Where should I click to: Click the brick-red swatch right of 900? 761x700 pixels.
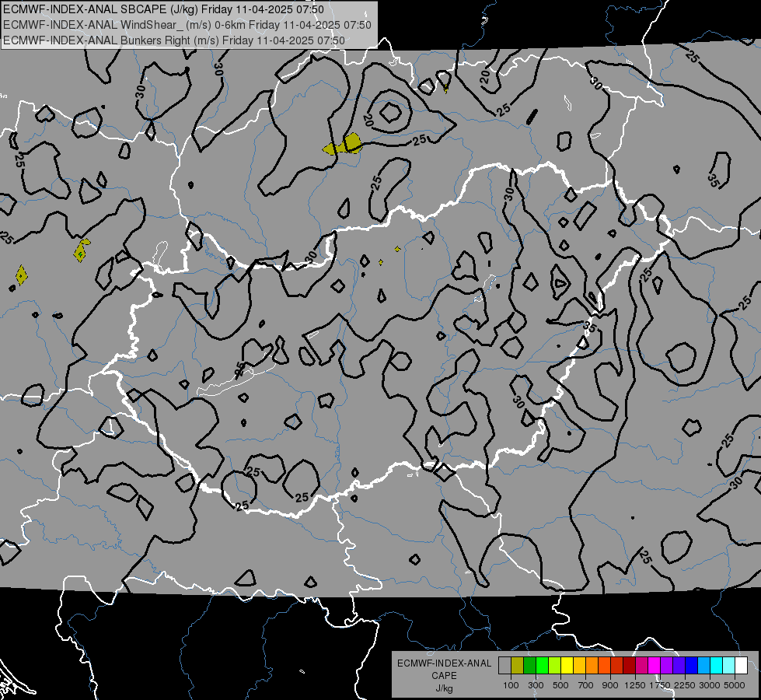[x=617, y=666]
